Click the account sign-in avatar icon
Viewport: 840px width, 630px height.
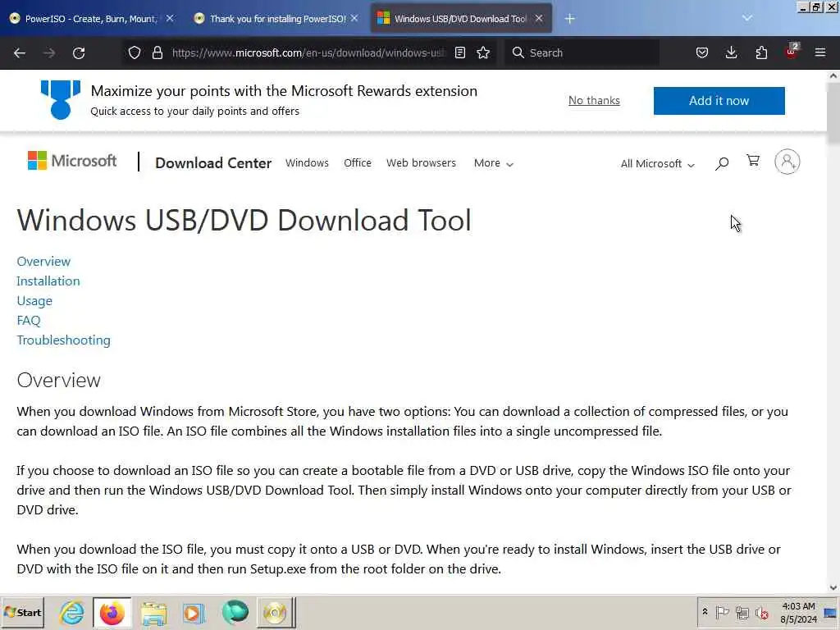787,162
